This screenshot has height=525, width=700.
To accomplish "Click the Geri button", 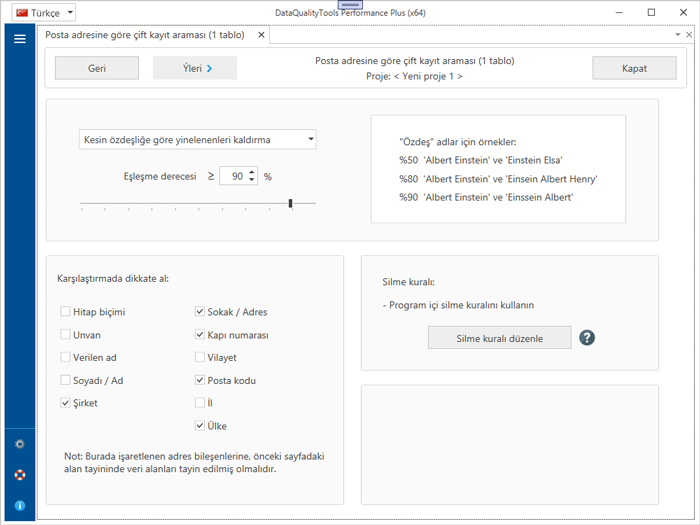I will [x=96, y=68].
